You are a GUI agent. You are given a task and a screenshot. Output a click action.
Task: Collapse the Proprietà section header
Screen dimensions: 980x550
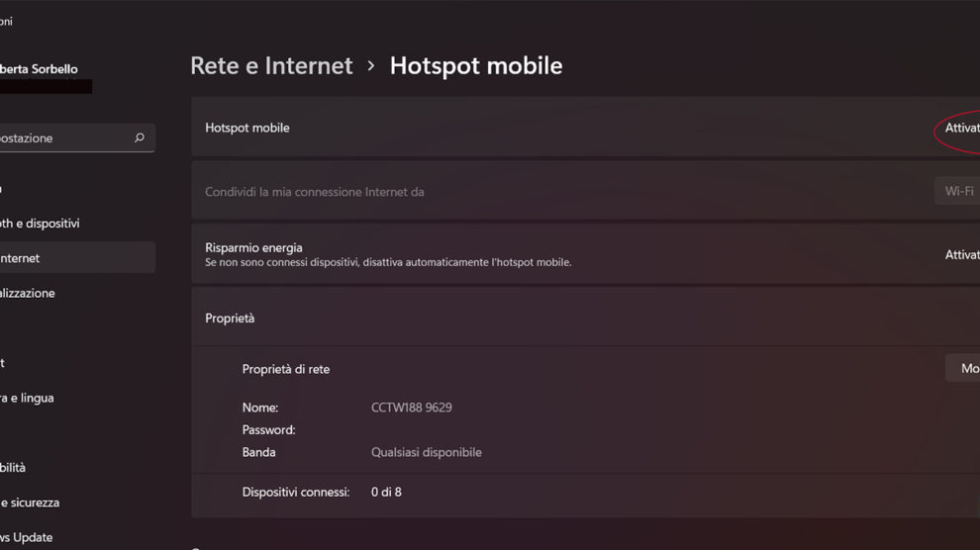click(584, 319)
